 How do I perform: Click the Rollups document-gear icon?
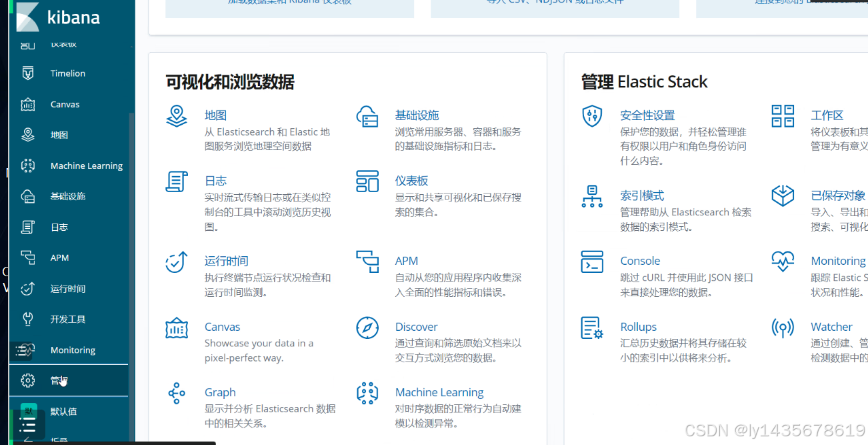[592, 328]
